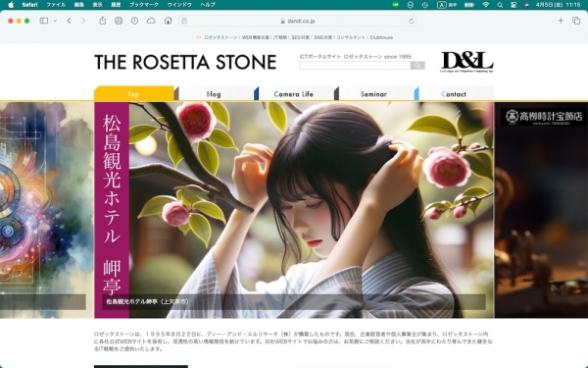
Task: Open iCloud Tabs cloud icon
Action: coord(151,21)
